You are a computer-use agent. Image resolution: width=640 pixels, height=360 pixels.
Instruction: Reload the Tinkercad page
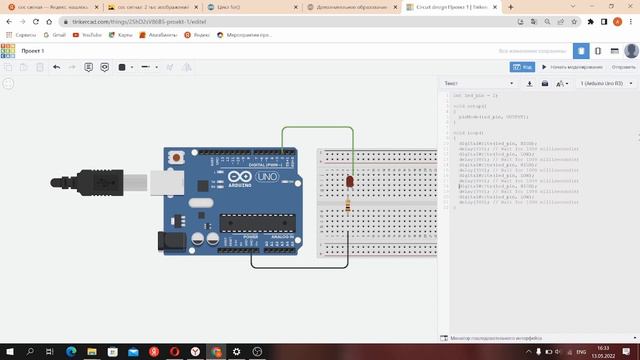(36, 22)
